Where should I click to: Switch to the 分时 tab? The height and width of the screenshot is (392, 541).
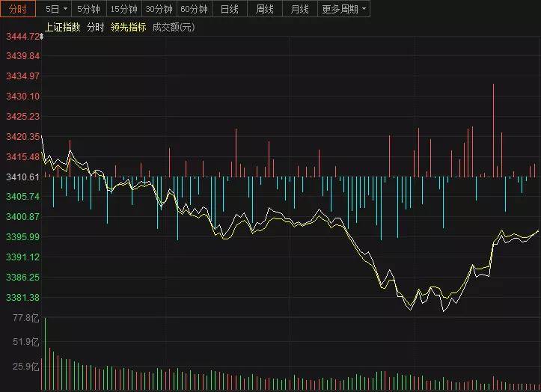point(17,9)
